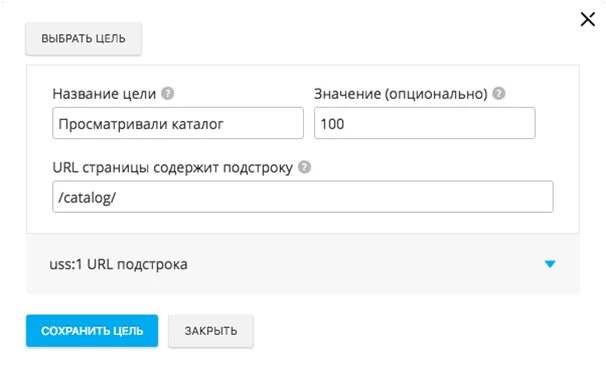Focus the value input containing 100
Screen dimensions: 606x367
pyautogui.click(x=424, y=123)
